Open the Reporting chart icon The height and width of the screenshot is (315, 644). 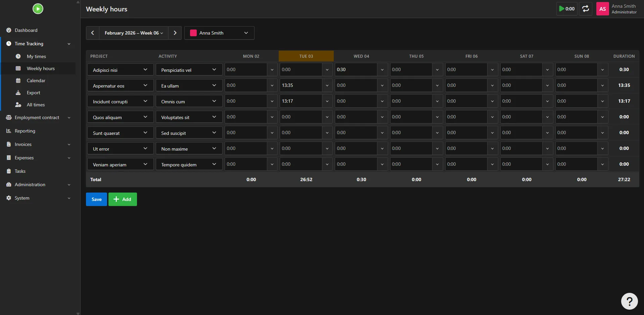click(x=9, y=131)
